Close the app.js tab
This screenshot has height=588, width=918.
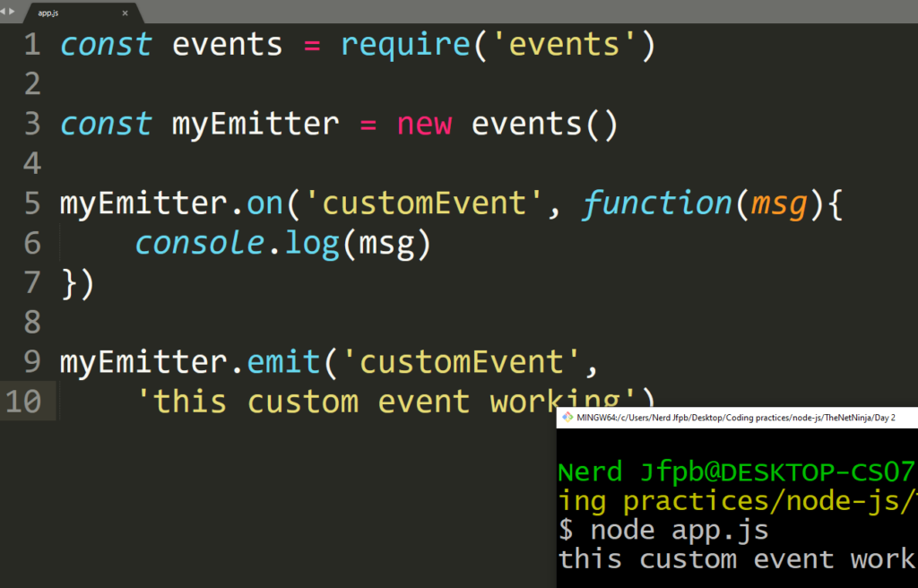pyautogui.click(x=125, y=13)
